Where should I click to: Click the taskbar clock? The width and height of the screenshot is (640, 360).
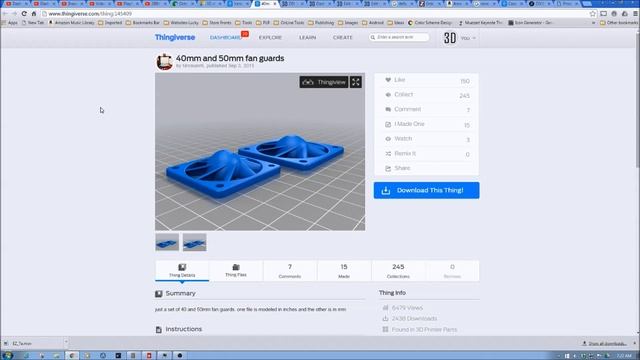(624, 356)
